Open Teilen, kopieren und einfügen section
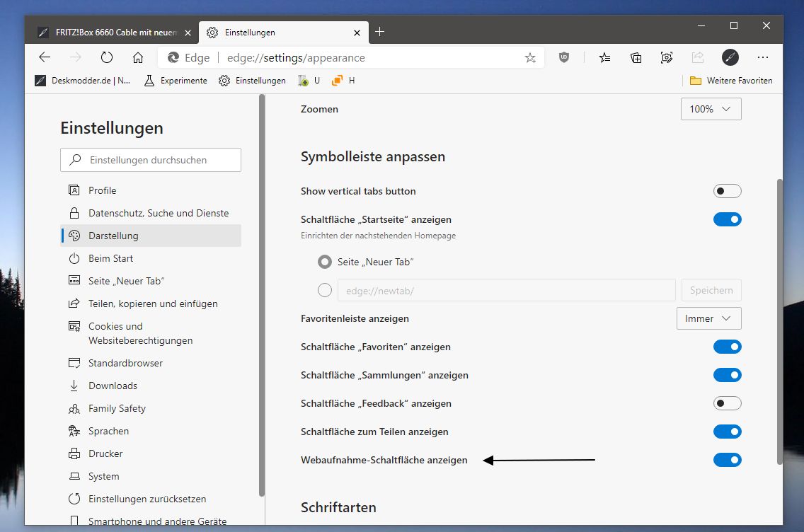The image size is (804, 532). point(151,303)
